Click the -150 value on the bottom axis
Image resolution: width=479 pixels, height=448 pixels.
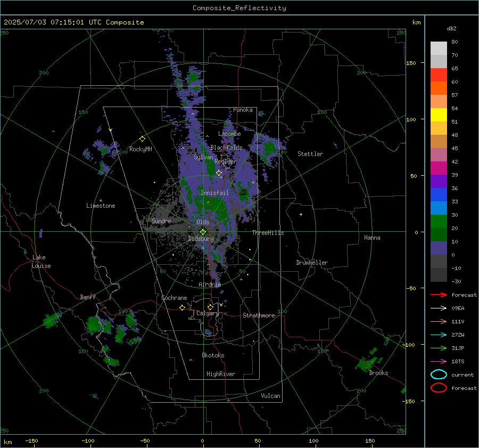pyautogui.click(x=31, y=441)
